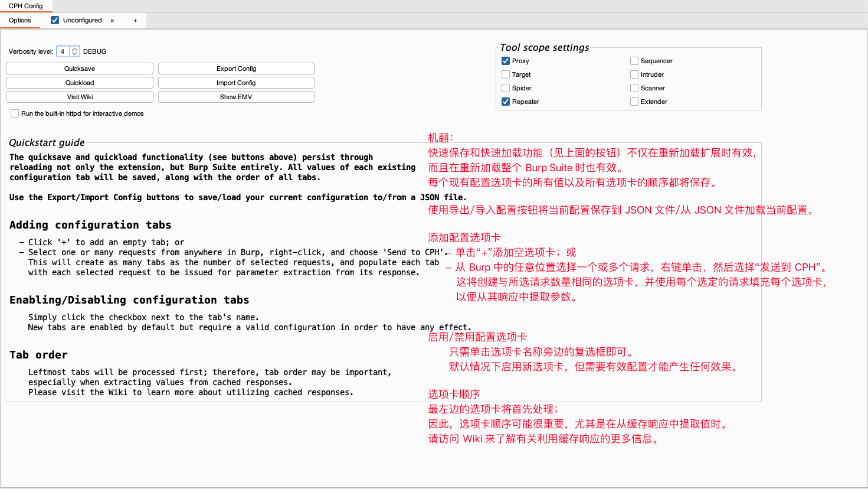Image resolution: width=868 pixels, height=489 pixels.
Task: Toggle the Unconfigured tab enable checkbox
Action: 55,20
